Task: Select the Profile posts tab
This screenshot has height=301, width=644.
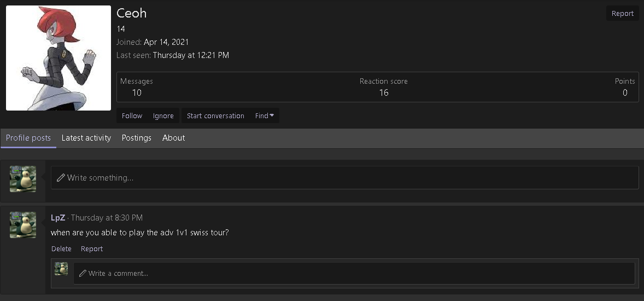Action: pyautogui.click(x=28, y=138)
